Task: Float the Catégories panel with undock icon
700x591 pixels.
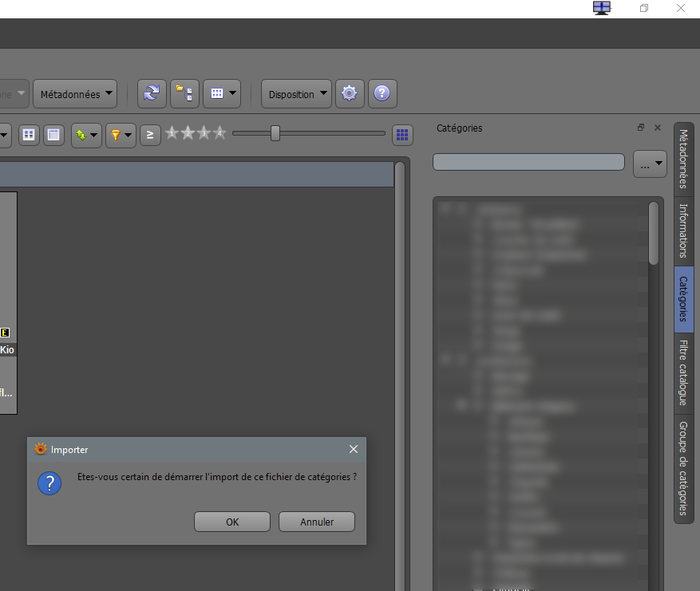Action: pos(640,128)
